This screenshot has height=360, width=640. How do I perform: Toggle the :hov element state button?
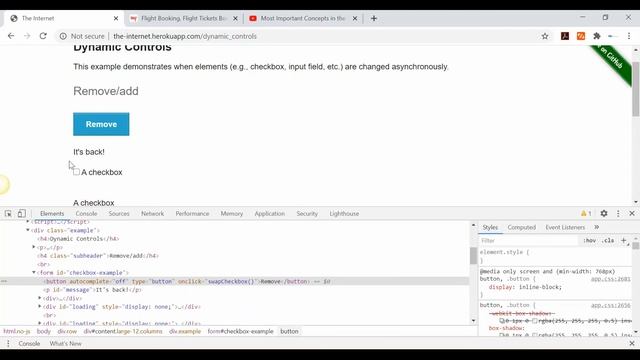click(589, 240)
